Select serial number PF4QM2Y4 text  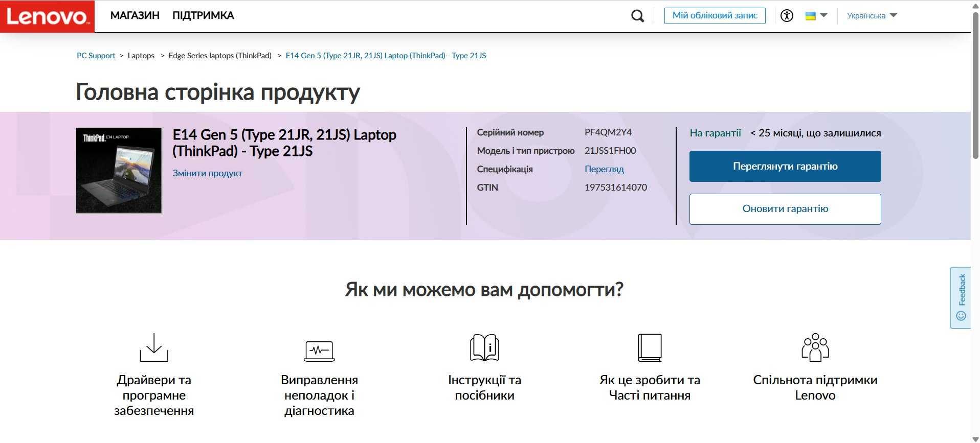tap(608, 132)
